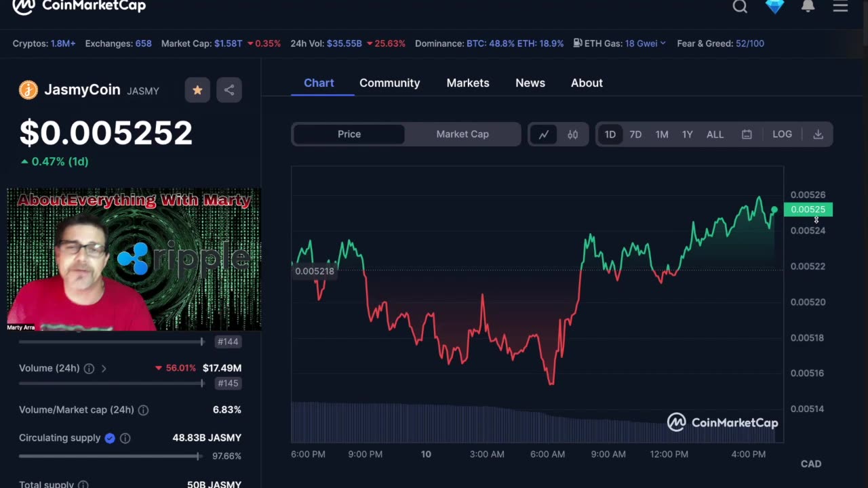
Task: Click the circulating supply 97.66% progress bar
Action: 111,456
